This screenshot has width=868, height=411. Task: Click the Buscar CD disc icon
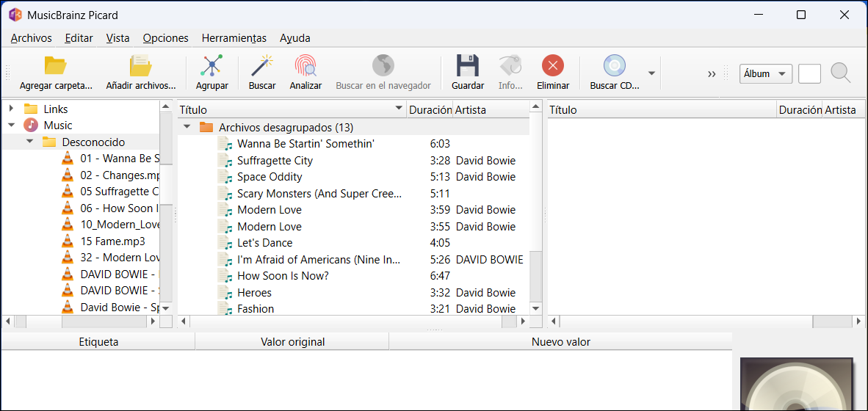pyautogui.click(x=614, y=66)
